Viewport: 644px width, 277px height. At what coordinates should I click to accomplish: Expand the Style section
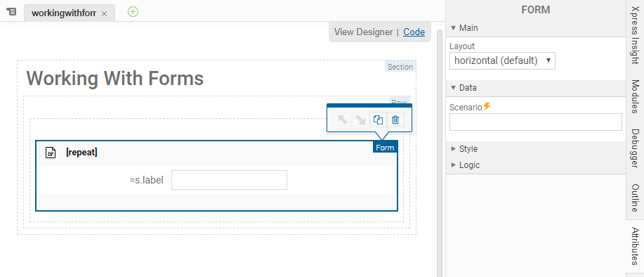pos(464,149)
